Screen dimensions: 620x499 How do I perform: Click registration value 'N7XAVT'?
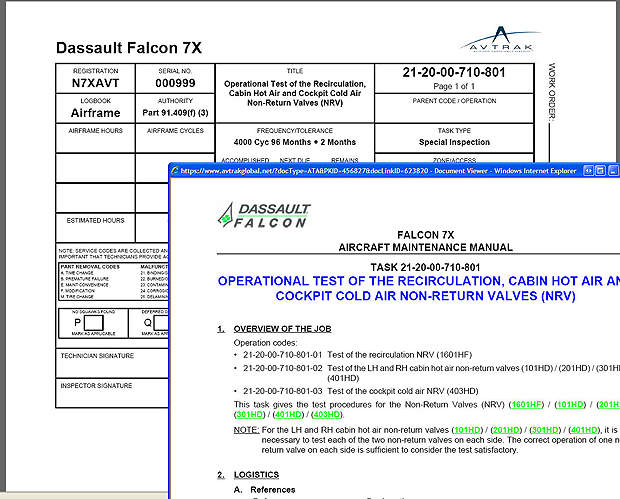coord(95,83)
